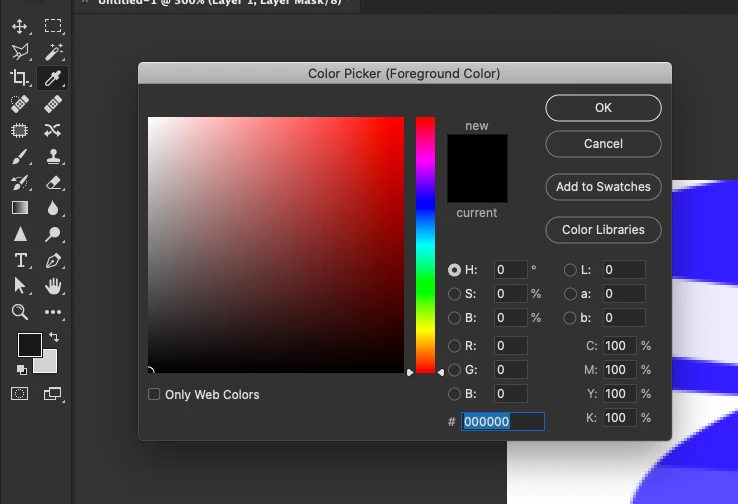The height and width of the screenshot is (504, 738).
Task: Click the S saturation value field
Action: (511, 294)
